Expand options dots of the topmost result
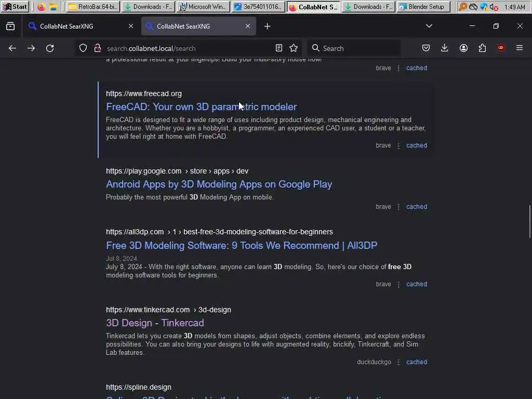The width and height of the screenshot is (532, 399). (x=398, y=68)
